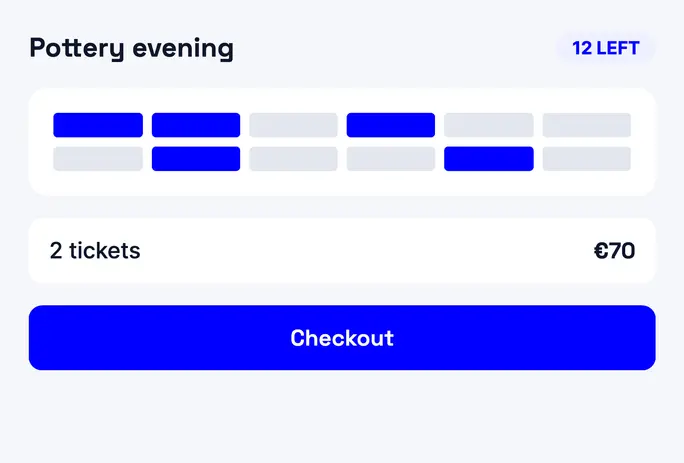This screenshot has height=463, width=684.
Task: Deselect the fourth blue seat in top row
Action: (391, 125)
